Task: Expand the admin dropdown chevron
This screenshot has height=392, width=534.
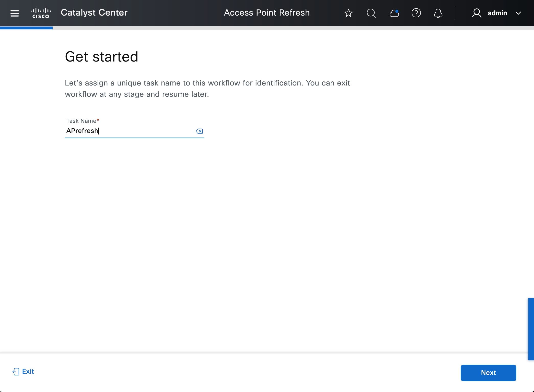Action: coord(518,13)
